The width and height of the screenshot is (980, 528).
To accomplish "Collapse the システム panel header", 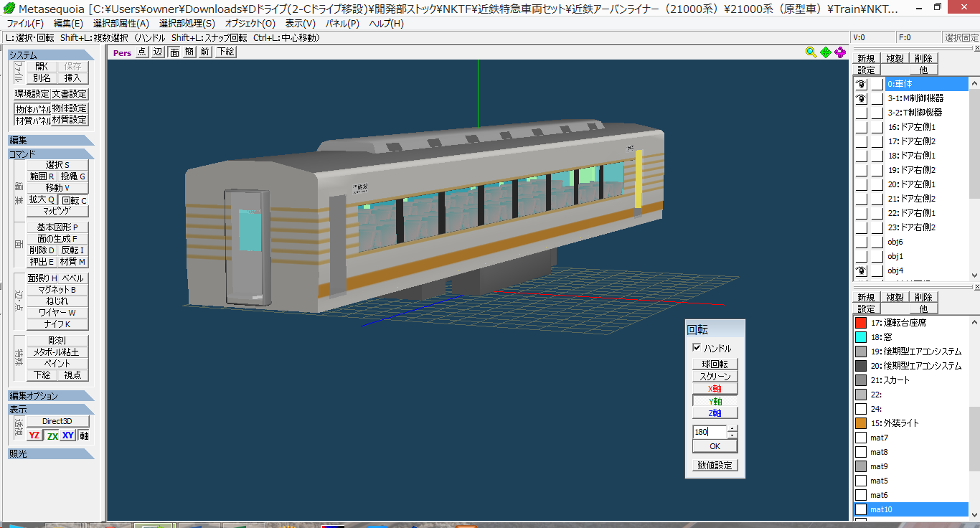I will (51, 55).
